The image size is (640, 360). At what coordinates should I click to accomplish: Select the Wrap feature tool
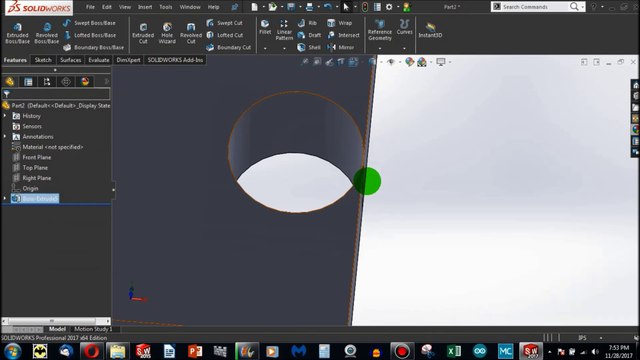(x=340, y=23)
